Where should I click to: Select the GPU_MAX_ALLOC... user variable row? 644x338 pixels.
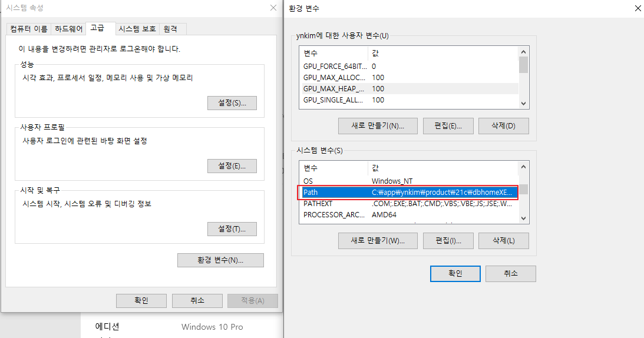tap(409, 77)
